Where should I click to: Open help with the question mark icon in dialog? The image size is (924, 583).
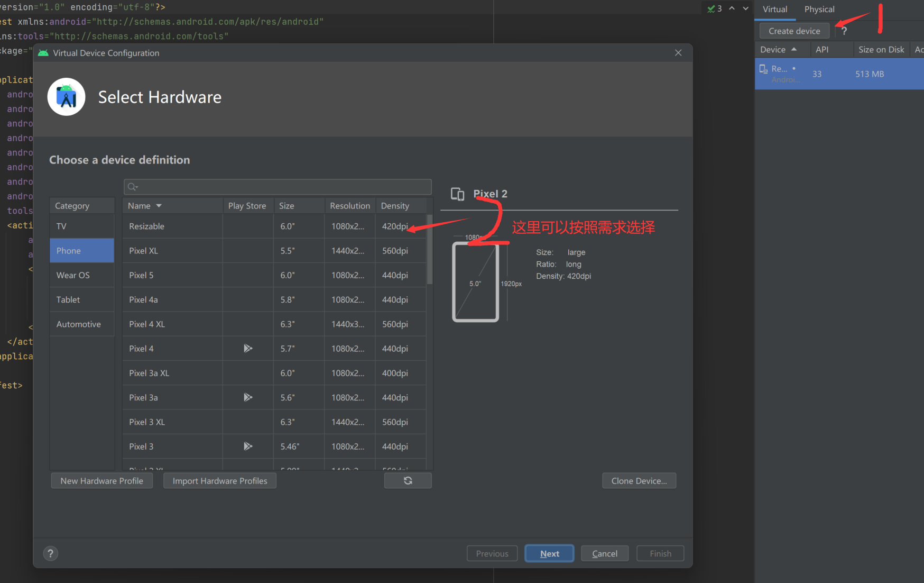point(51,553)
